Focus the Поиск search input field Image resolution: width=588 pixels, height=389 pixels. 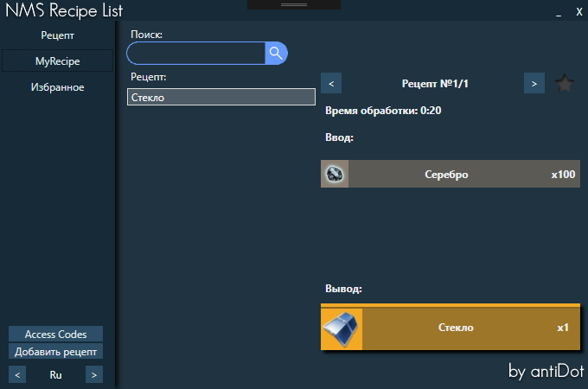click(196, 54)
